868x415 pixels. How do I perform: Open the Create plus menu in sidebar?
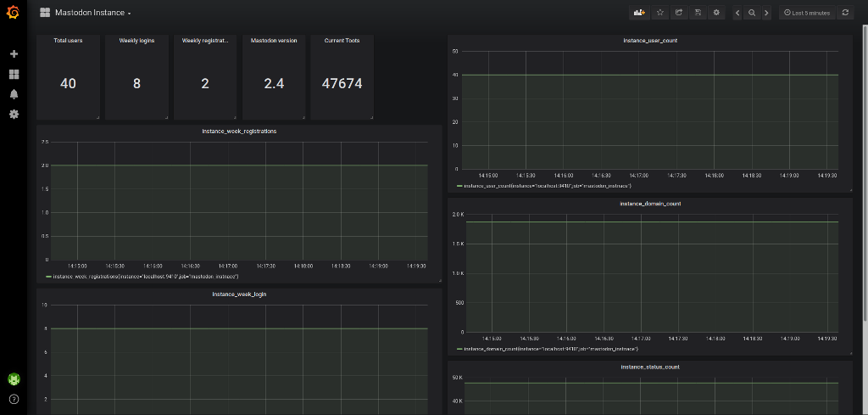tap(14, 53)
